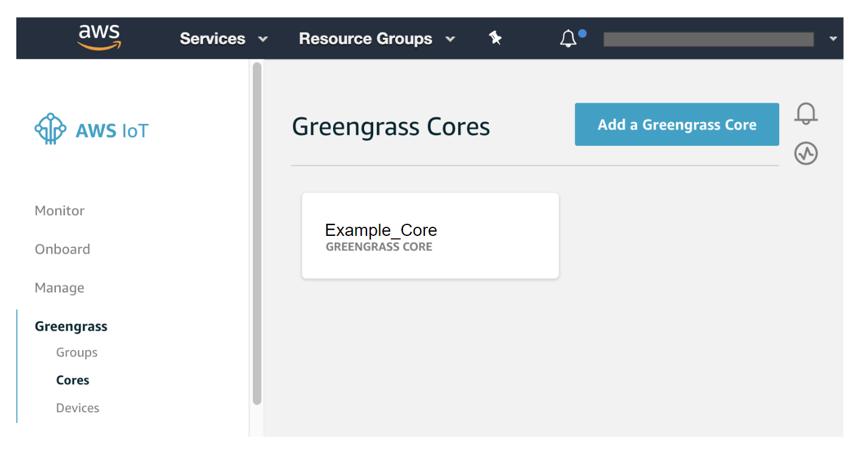868x456 pixels.
Task: Click the AWS logo home icon
Action: click(x=99, y=37)
